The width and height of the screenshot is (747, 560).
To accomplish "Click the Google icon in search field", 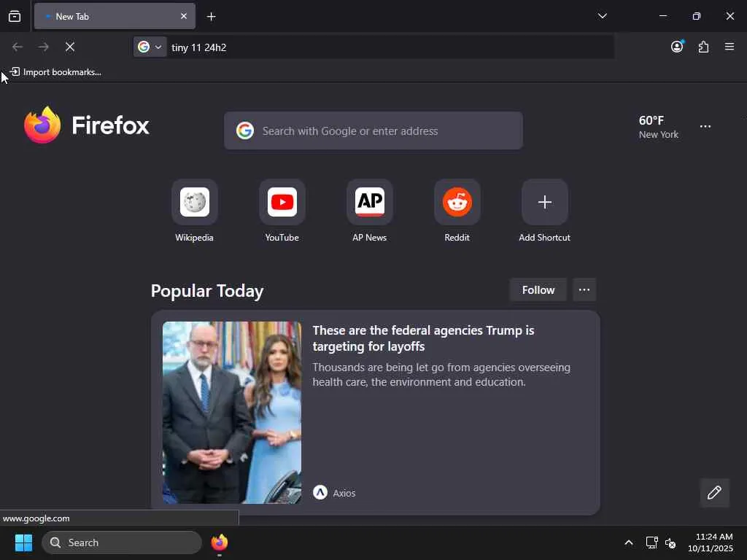I will pos(245,131).
